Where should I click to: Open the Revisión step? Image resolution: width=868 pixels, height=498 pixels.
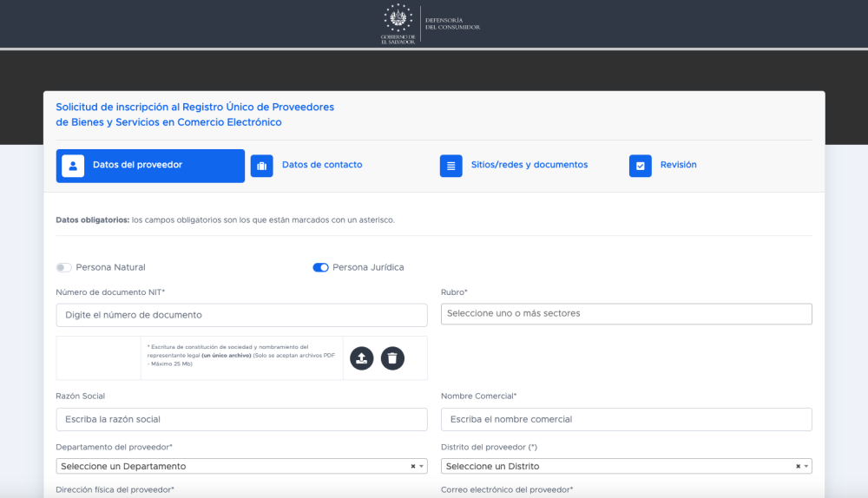(678, 165)
